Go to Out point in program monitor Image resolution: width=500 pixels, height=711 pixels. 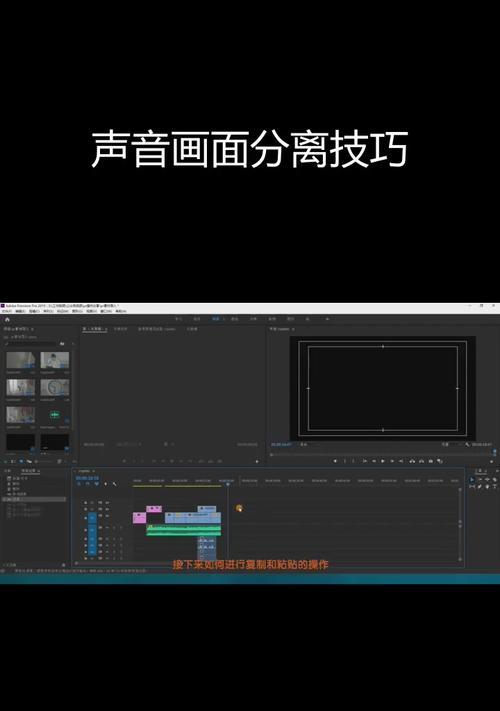pos(401,461)
